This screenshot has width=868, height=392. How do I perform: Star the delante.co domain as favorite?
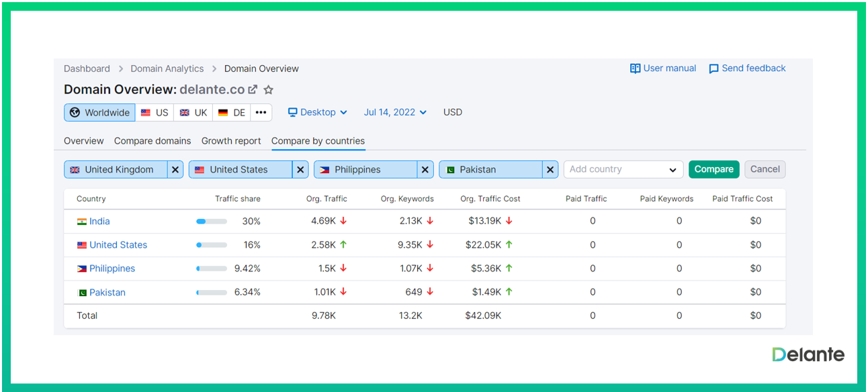pyautogui.click(x=269, y=89)
